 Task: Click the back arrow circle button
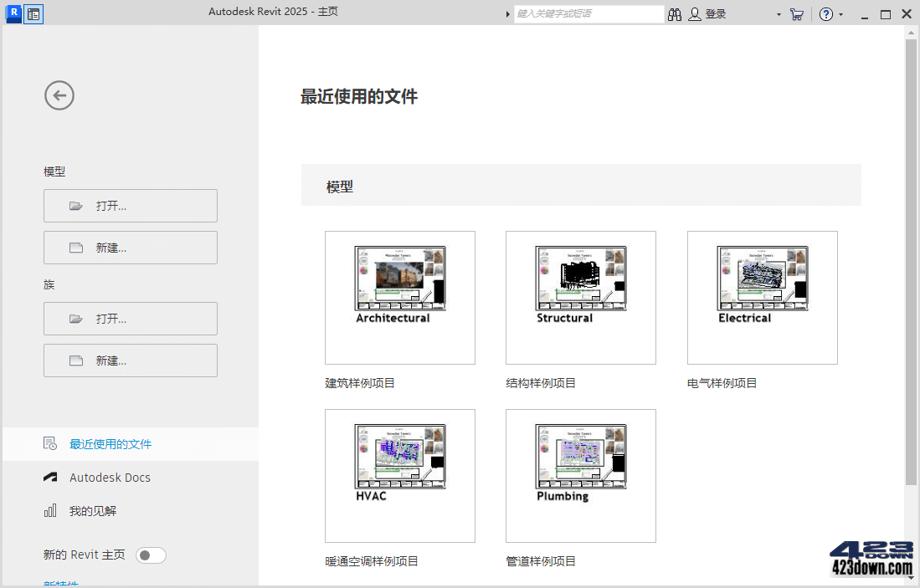click(x=59, y=95)
